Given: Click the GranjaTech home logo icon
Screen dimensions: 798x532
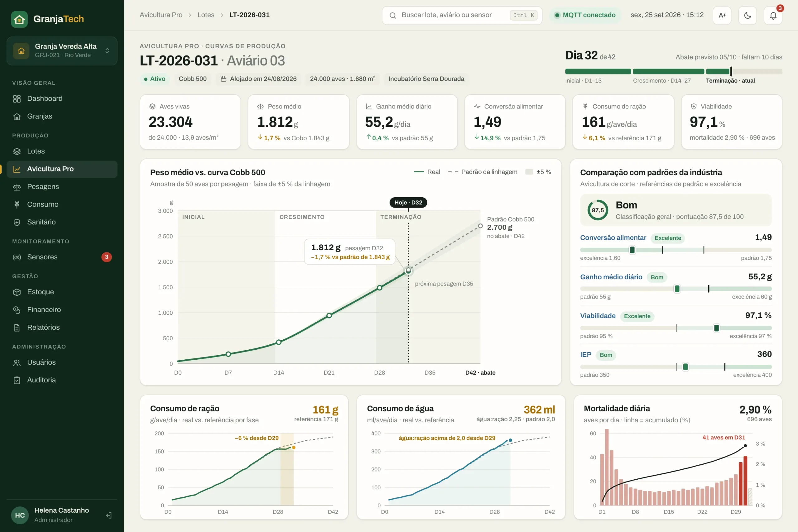Looking at the screenshot, I should [19, 19].
